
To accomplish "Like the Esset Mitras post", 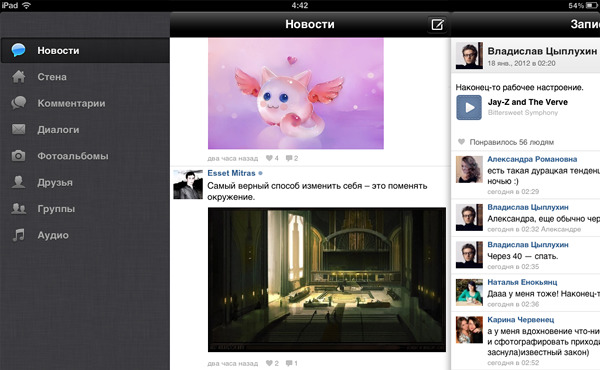I will (x=272, y=363).
